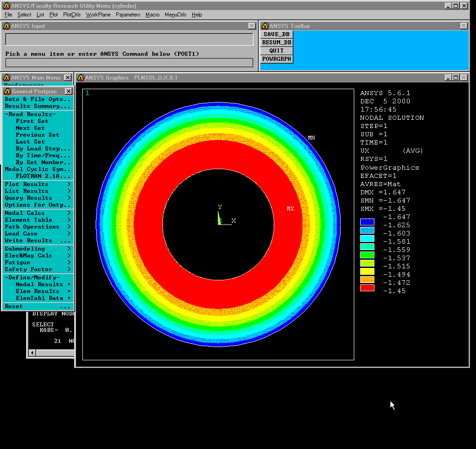Close the ANSYS Toolbar window

[x=464, y=26]
